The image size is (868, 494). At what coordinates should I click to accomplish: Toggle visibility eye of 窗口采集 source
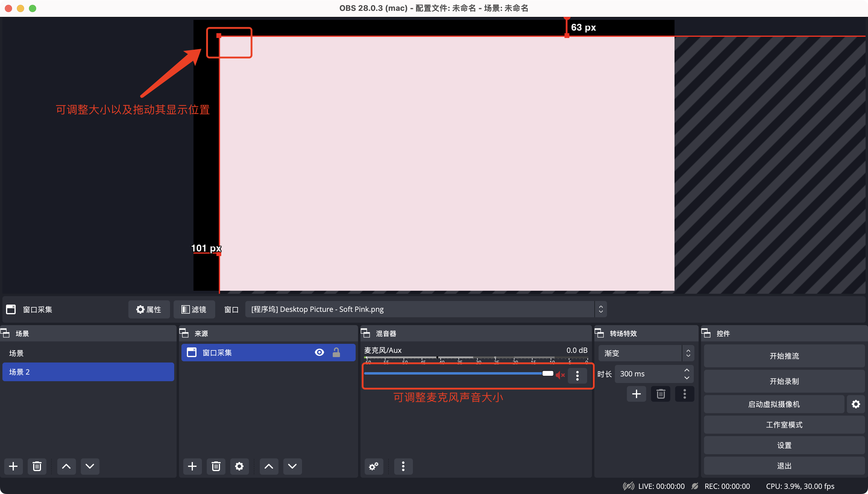(x=319, y=353)
